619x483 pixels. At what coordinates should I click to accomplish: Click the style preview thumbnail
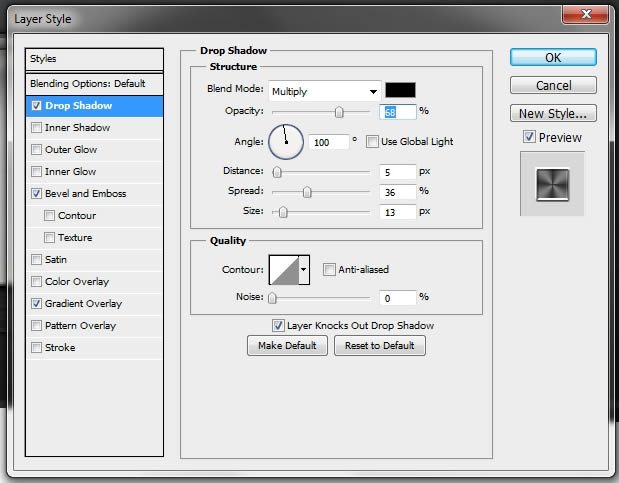coord(552,184)
